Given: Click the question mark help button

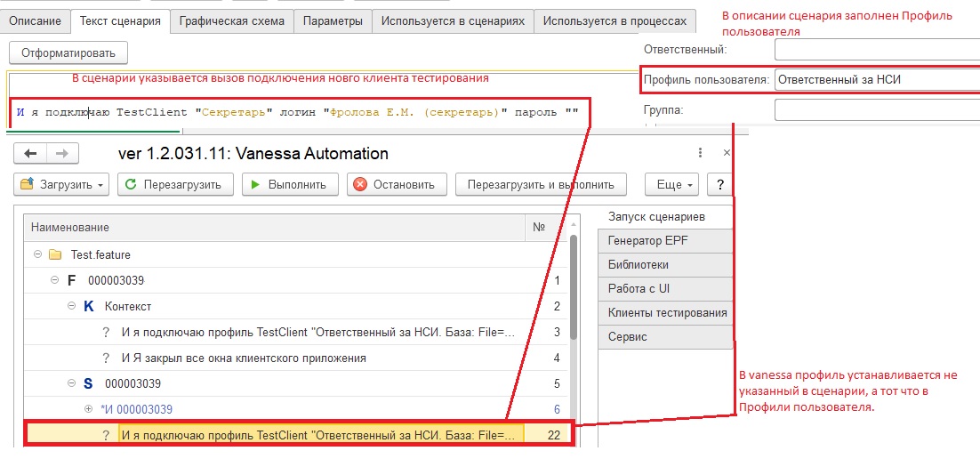Looking at the screenshot, I should (720, 184).
